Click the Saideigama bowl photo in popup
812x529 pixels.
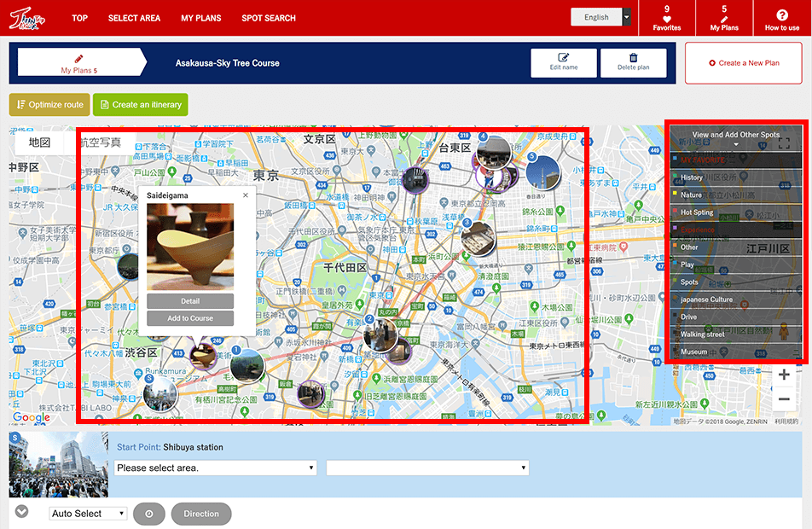pos(190,247)
